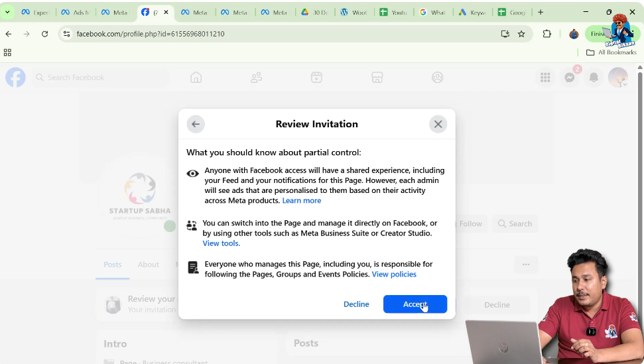The width and height of the screenshot is (644, 364).
Task: Open the Learn more link
Action: [x=302, y=201]
